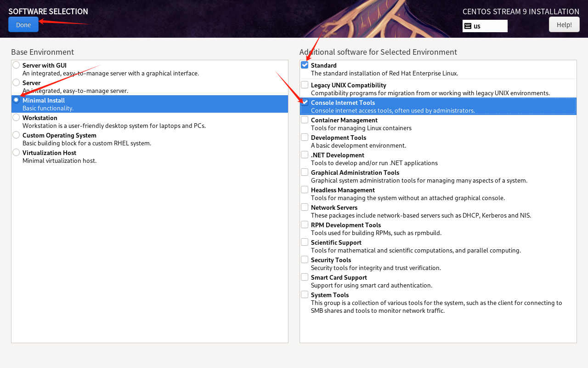Enable Scientific Support checkbox
588x368 pixels.
pos(305,242)
